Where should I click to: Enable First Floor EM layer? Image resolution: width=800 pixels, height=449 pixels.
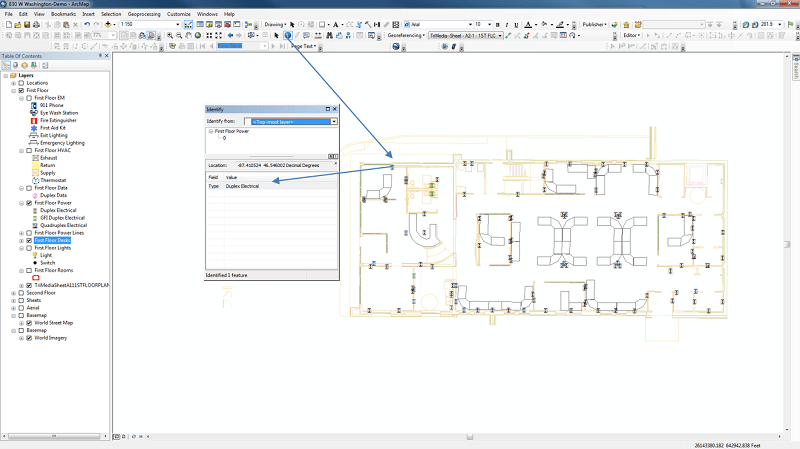click(29, 98)
